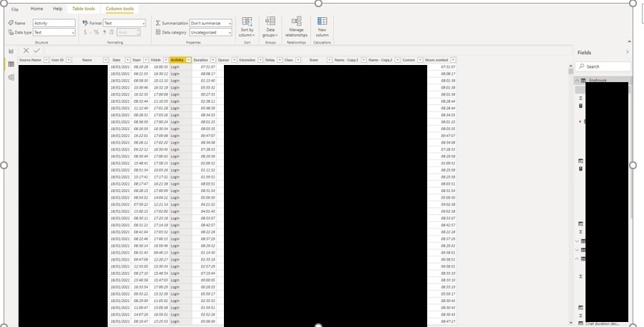The height and width of the screenshot is (327, 644).
Task: Open filter dropdown for Start column
Action: pyautogui.click(x=145, y=60)
